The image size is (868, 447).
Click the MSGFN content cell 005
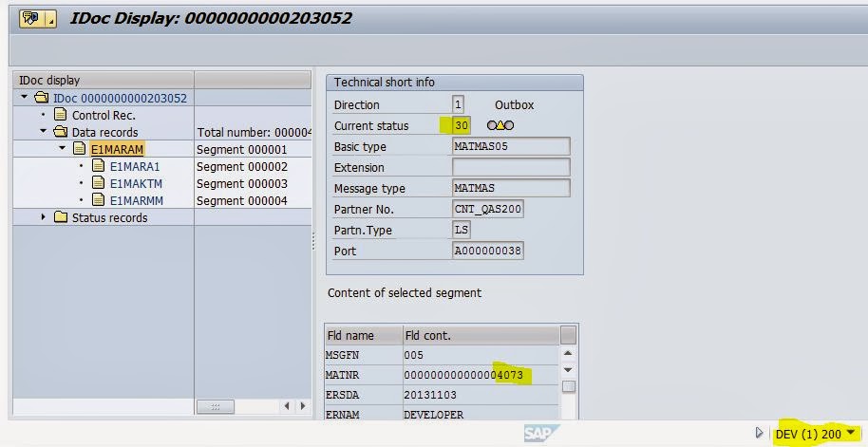(481, 355)
